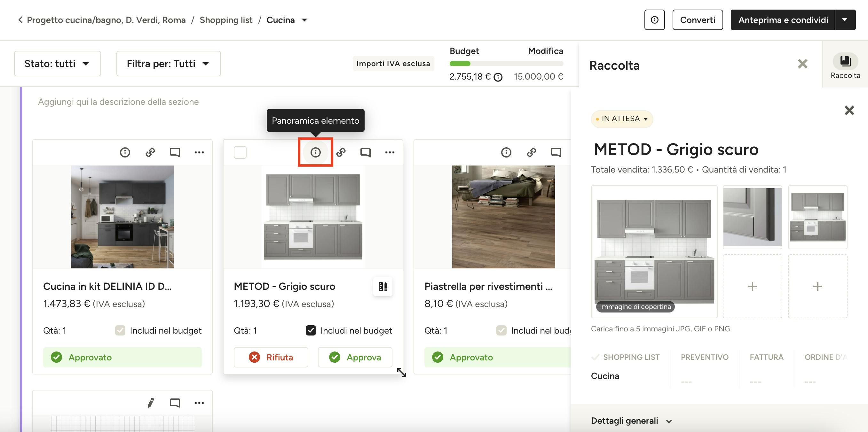
Task: Select PREVENTIVO tab
Action: (705, 357)
